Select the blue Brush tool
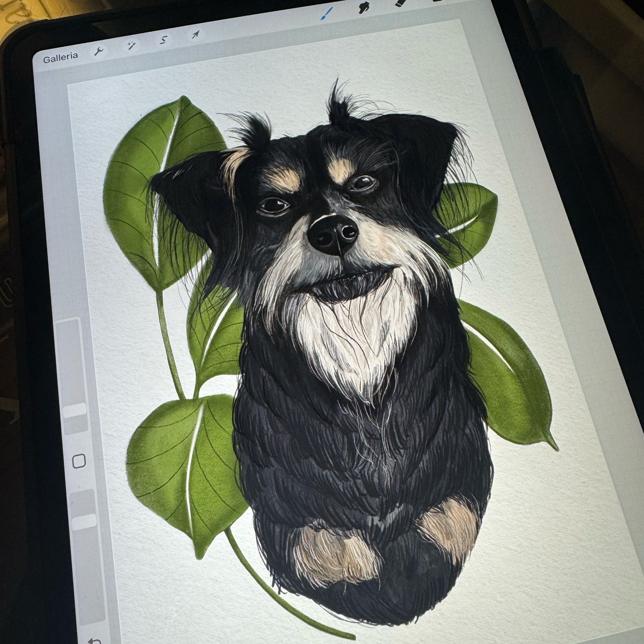This screenshot has width=644, height=644. (324, 13)
